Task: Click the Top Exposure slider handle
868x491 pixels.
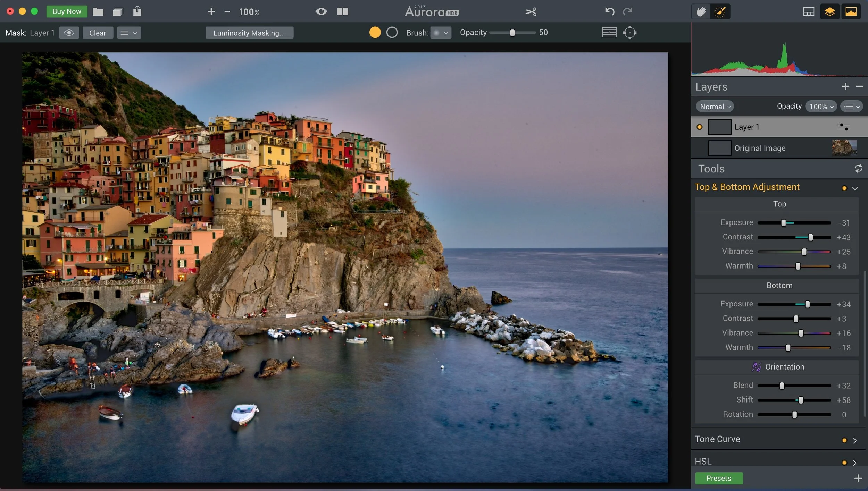Action: coord(783,223)
